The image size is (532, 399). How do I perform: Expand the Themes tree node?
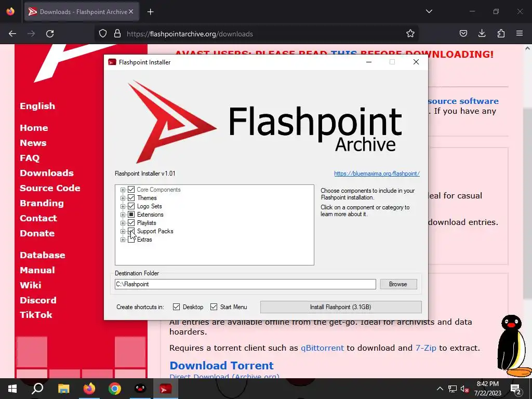point(123,198)
